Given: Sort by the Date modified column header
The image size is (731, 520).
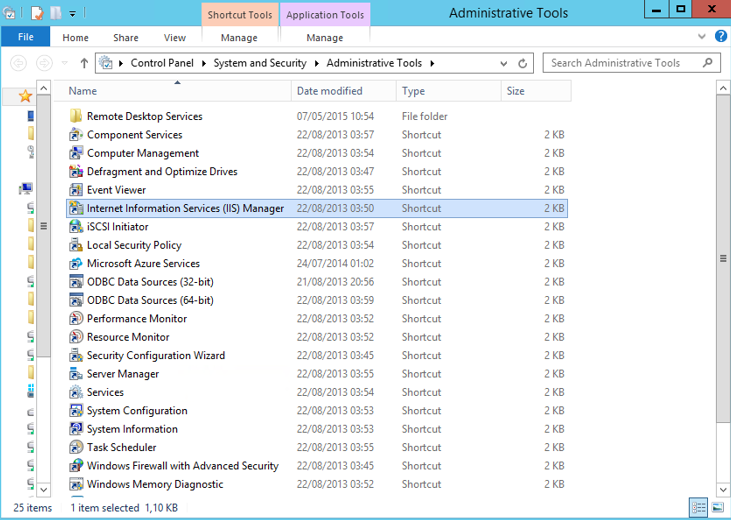Looking at the screenshot, I should [x=344, y=91].
